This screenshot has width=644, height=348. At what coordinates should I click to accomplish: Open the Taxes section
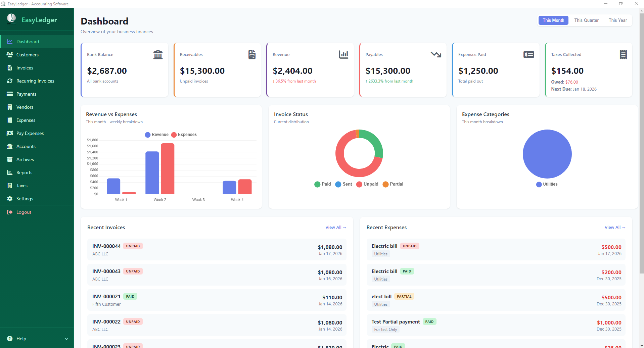[21, 185]
